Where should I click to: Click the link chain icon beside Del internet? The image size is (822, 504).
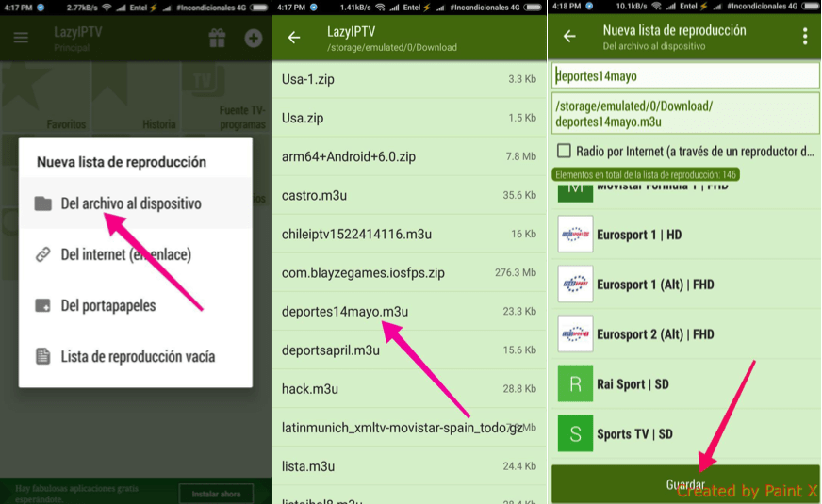point(43,254)
